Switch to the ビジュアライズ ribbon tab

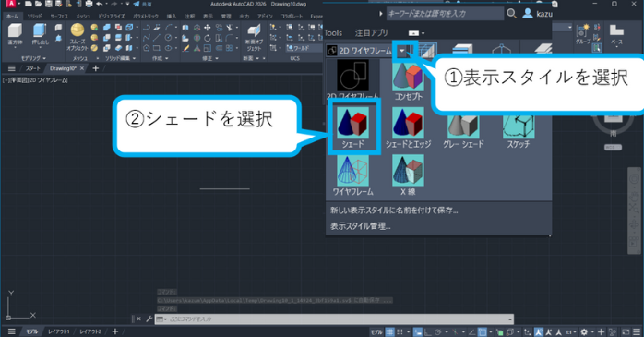112,16
